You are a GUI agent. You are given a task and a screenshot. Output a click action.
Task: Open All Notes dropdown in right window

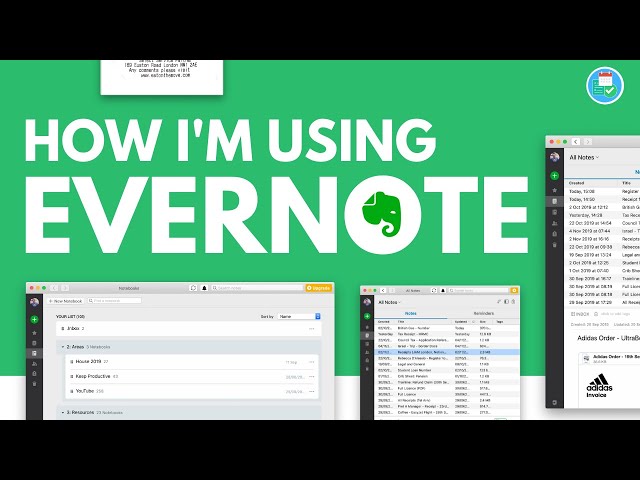[584, 157]
